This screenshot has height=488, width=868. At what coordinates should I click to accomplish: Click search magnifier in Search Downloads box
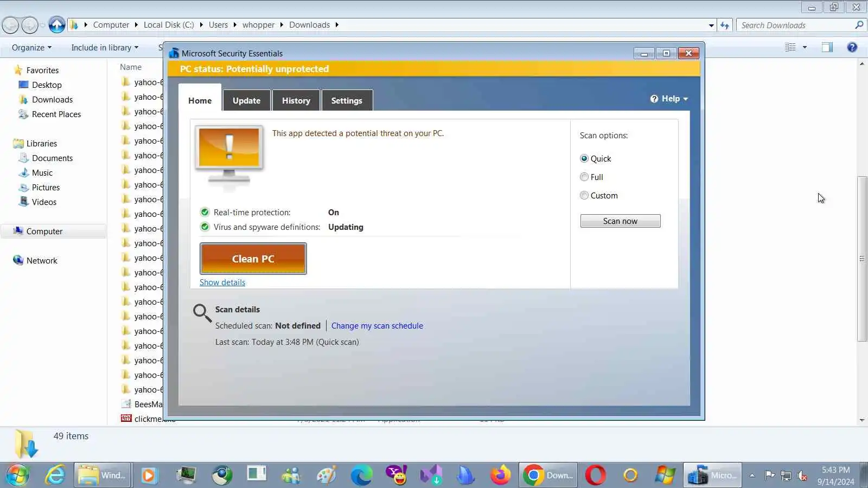[x=859, y=25]
